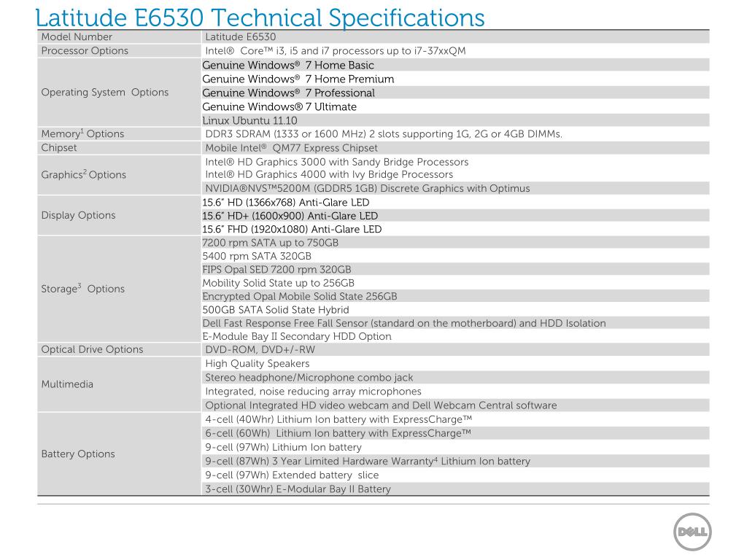Click '7200 rpm SATA up to 750GB' row
This screenshot has height=560, width=747.
pos(455,242)
